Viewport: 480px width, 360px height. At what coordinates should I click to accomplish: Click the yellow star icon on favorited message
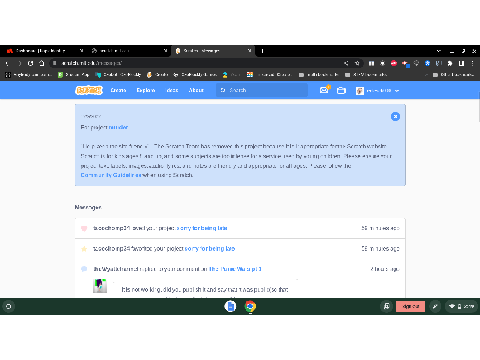pyautogui.click(x=84, y=249)
